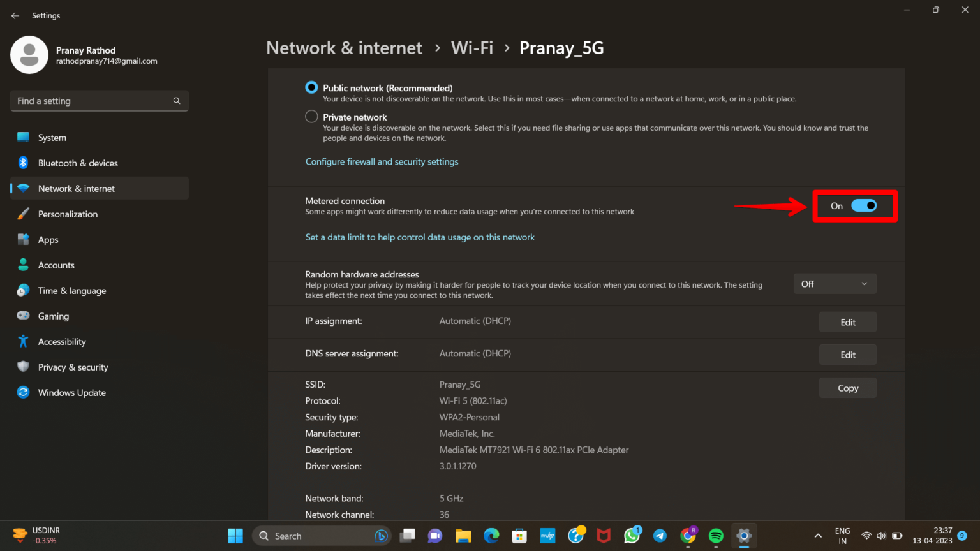The height and width of the screenshot is (551, 980).
Task: Open the Random hardware addresses dropdown
Action: coord(835,283)
